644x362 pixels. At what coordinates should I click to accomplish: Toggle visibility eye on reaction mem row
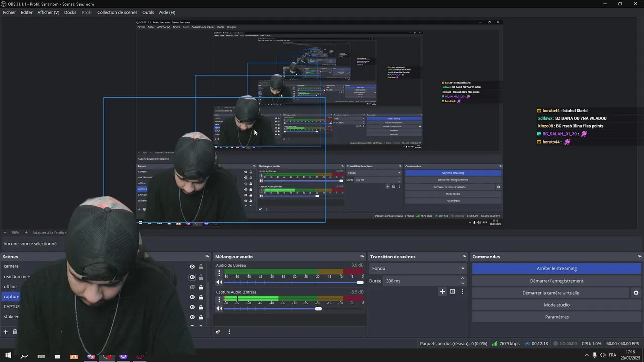point(192,277)
